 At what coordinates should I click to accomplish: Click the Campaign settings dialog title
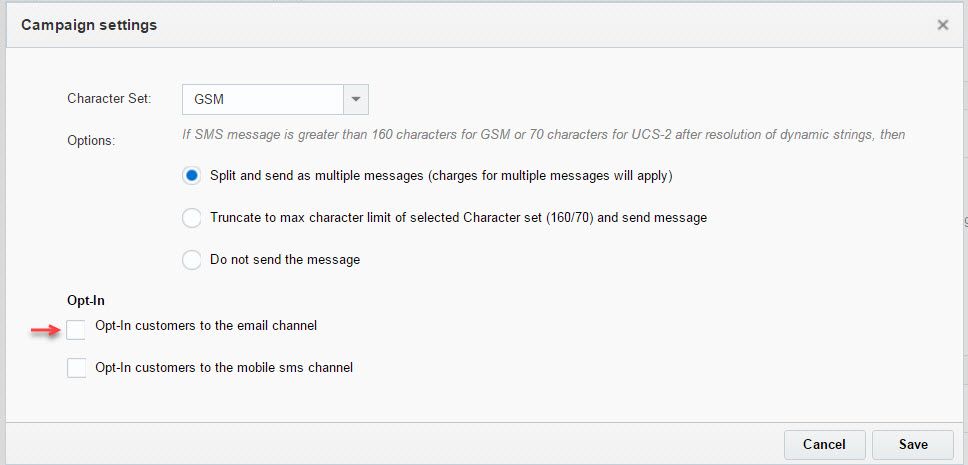tap(89, 25)
